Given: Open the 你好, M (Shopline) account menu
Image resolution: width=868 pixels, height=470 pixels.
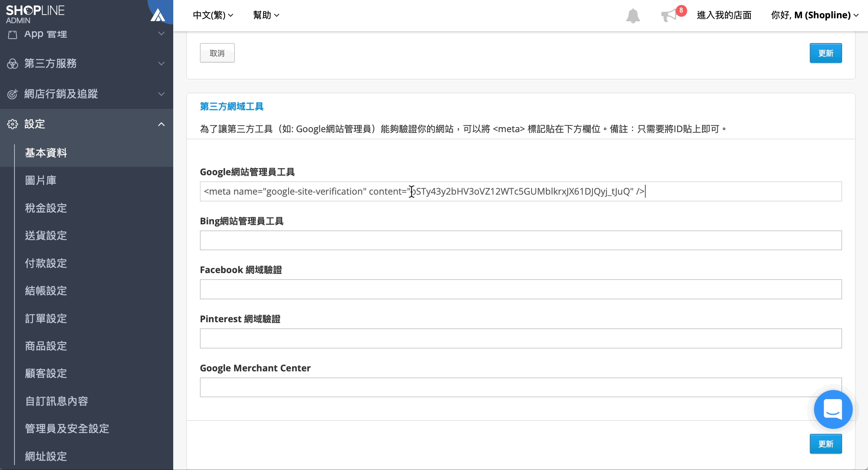Looking at the screenshot, I should [x=815, y=15].
